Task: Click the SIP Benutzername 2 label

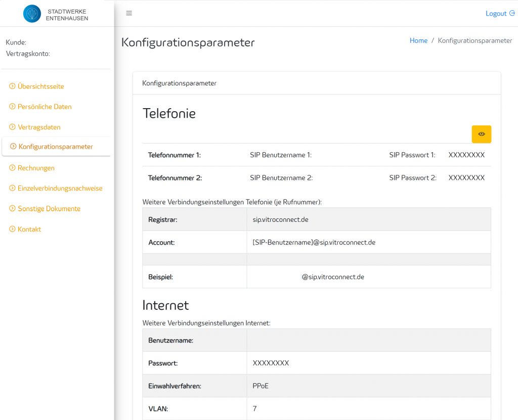Action: tap(281, 177)
